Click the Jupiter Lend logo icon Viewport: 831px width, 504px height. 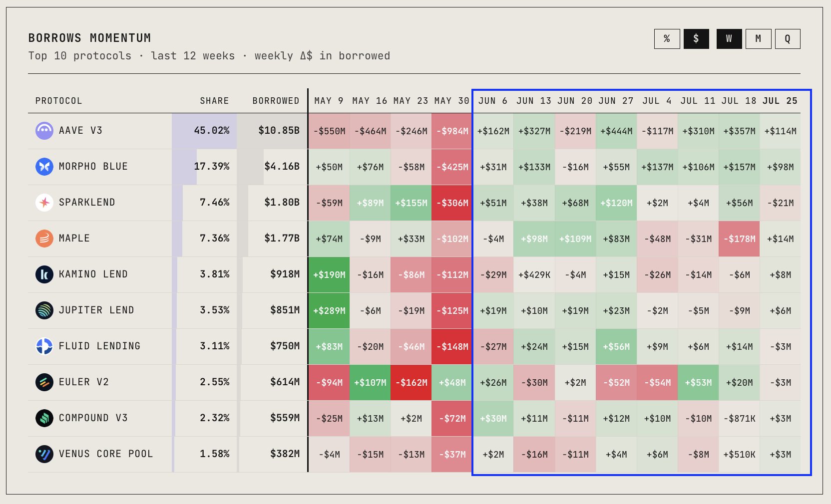click(44, 310)
